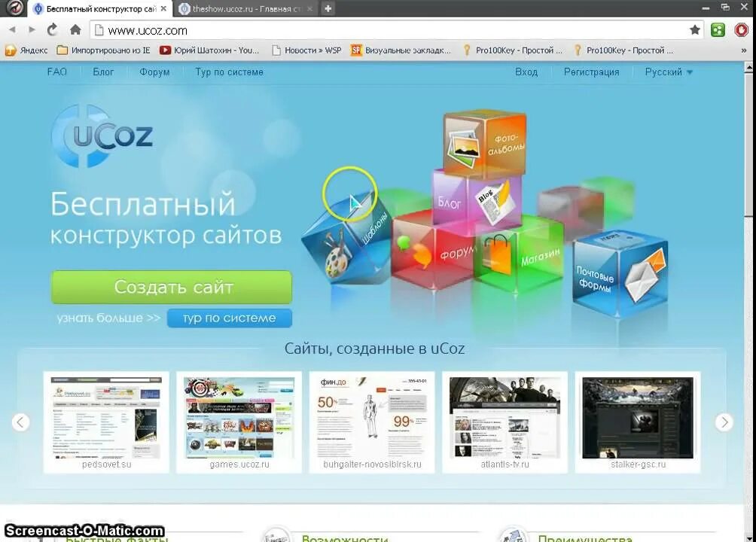This screenshot has height=542, width=756.
Task: Reload the page with refresh icon
Action: coord(52,30)
